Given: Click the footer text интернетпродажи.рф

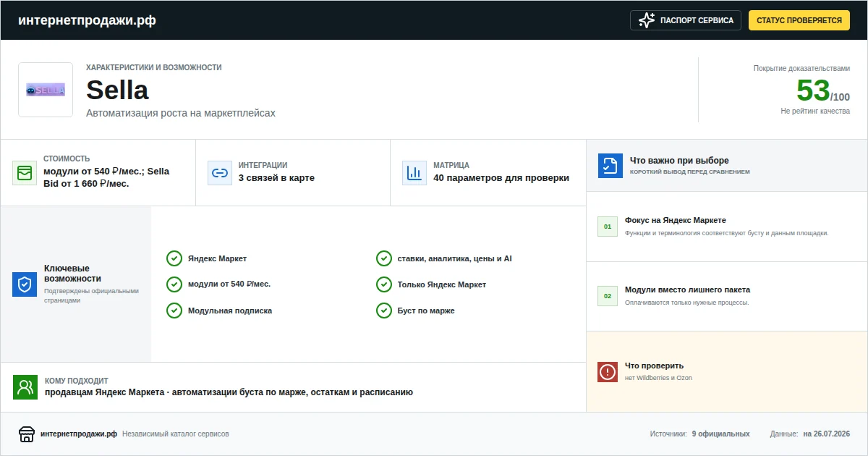Looking at the screenshot, I should pyautogui.click(x=79, y=434).
